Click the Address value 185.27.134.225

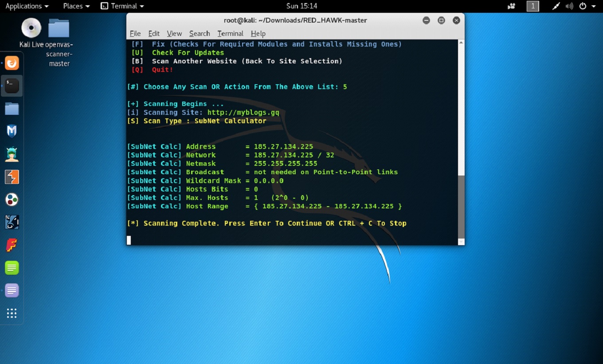[x=283, y=147]
